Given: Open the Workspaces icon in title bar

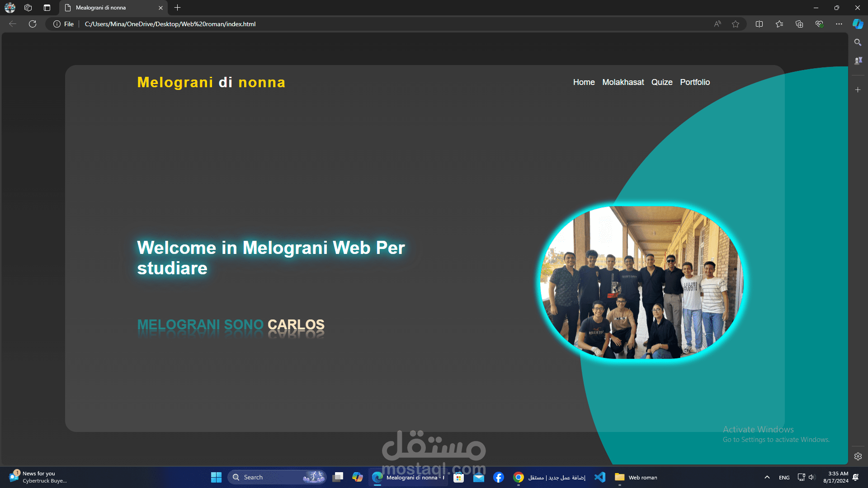Looking at the screenshot, I should (x=28, y=8).
